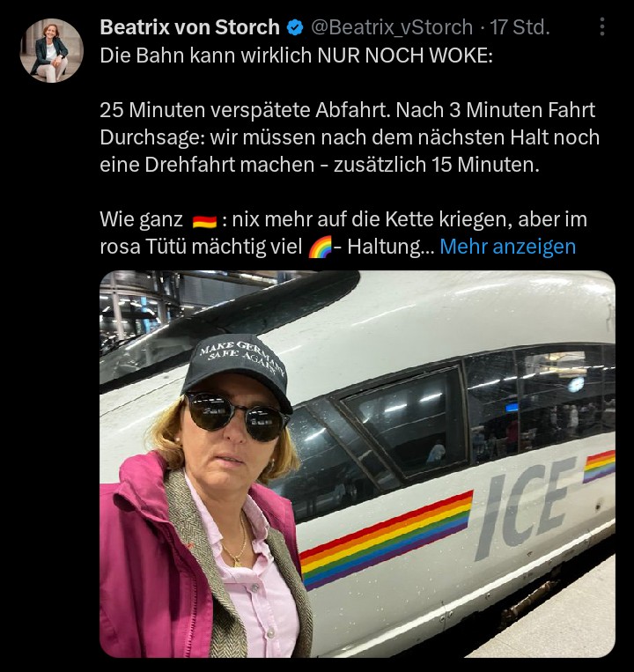The height and width of the screenshot is (672, 634).
Task: Open the attached train selfie photo
Action: 358,464
